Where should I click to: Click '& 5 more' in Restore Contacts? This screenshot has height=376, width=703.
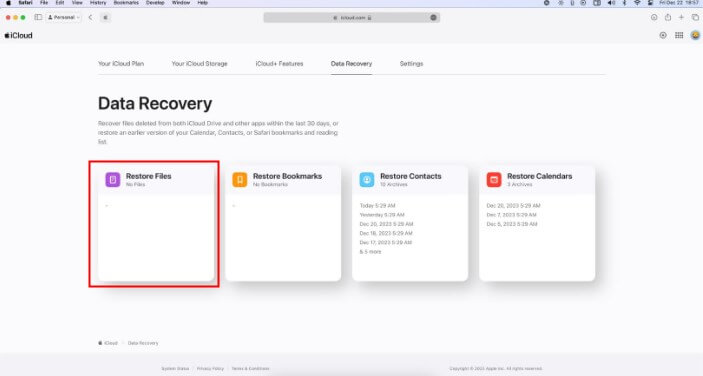click(x=370, y=252)
